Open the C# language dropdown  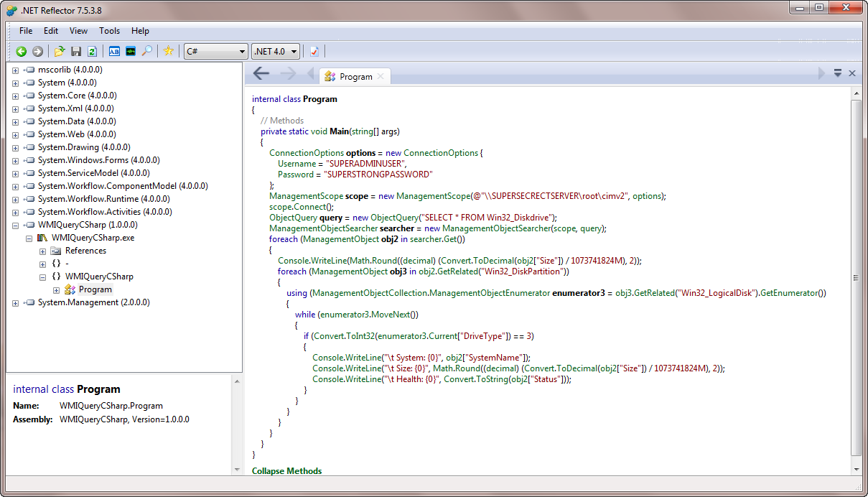pos(215,51)
